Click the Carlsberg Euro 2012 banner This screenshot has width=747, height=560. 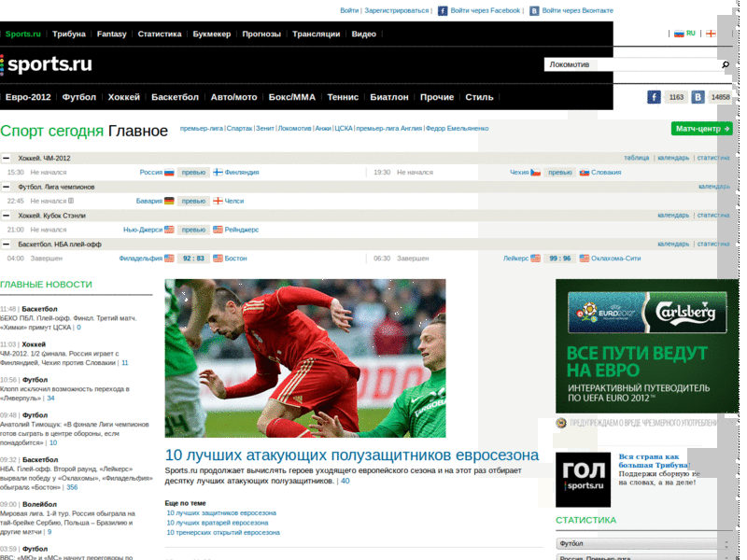pyautogui.click(x=647, y=346)
